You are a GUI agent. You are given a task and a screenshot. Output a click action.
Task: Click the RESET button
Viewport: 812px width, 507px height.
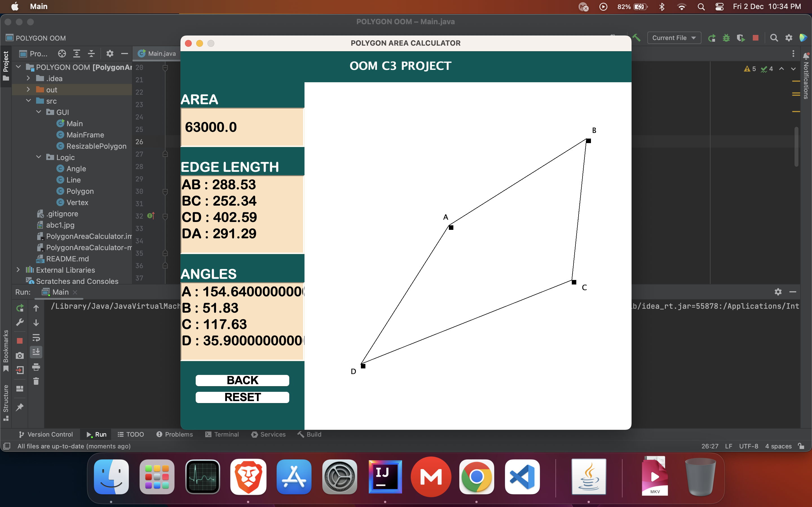242,397
